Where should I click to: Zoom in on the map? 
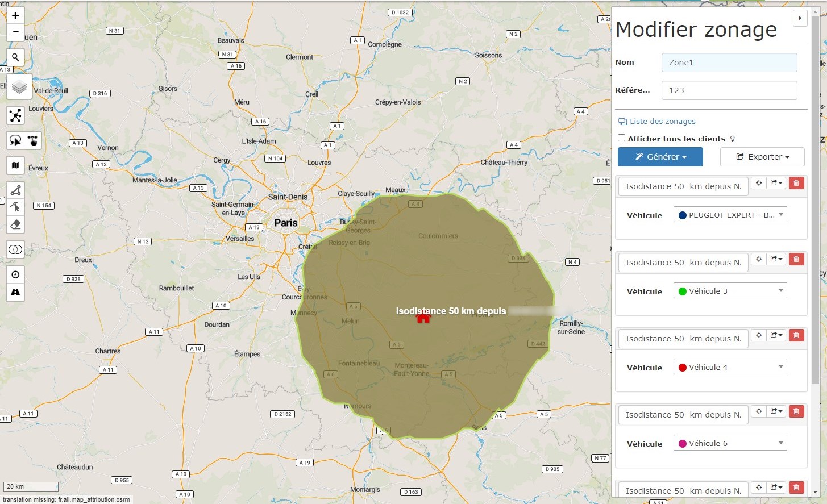15,16
